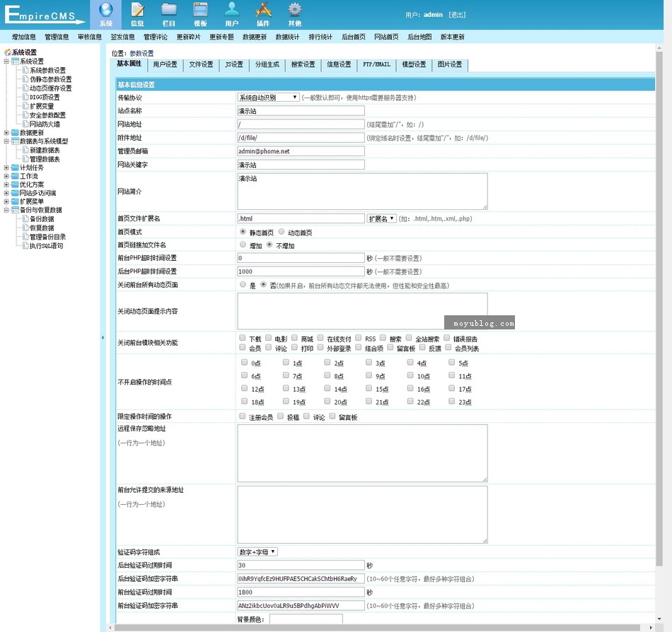Select 是 to close all dynamic pages

(243, 284)
